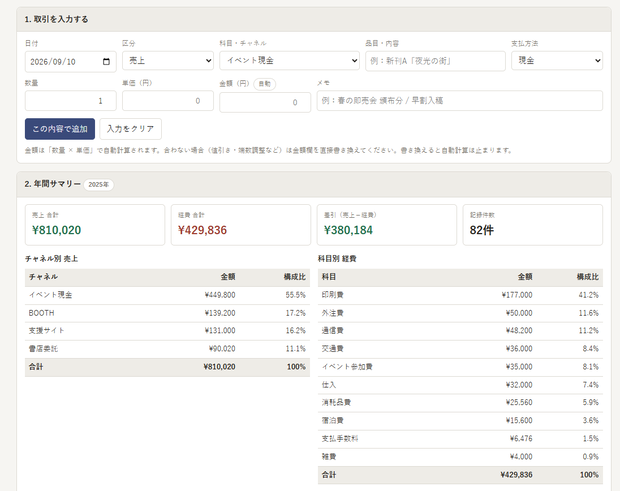Select the 書店委託 row in channel table

[167, 349]
